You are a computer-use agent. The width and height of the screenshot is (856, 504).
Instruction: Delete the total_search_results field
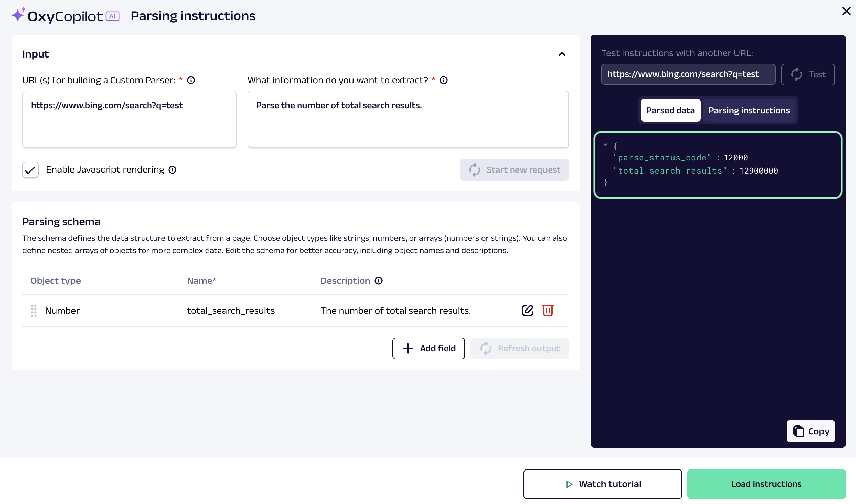pyautogui.click(x=547, y=311)
